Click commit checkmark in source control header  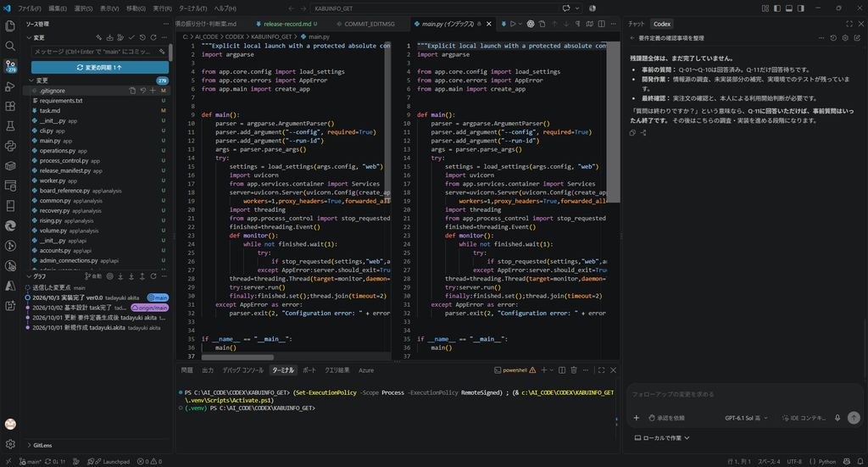point(131,37)
